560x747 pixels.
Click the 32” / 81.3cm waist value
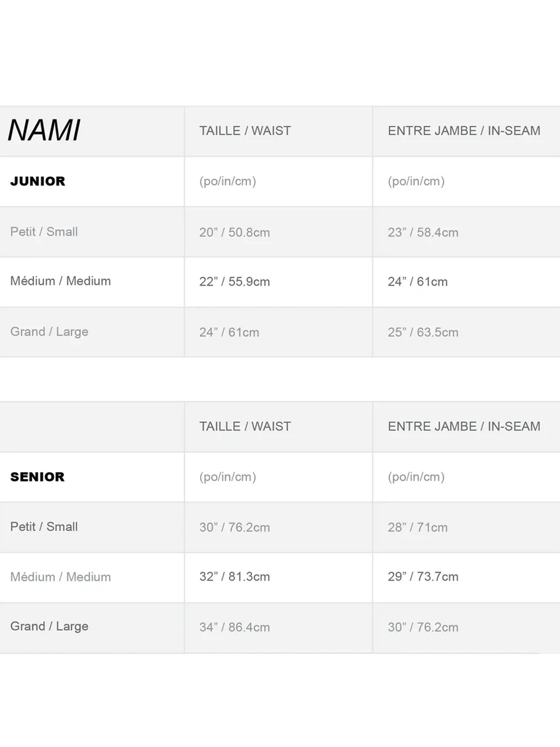235,577
